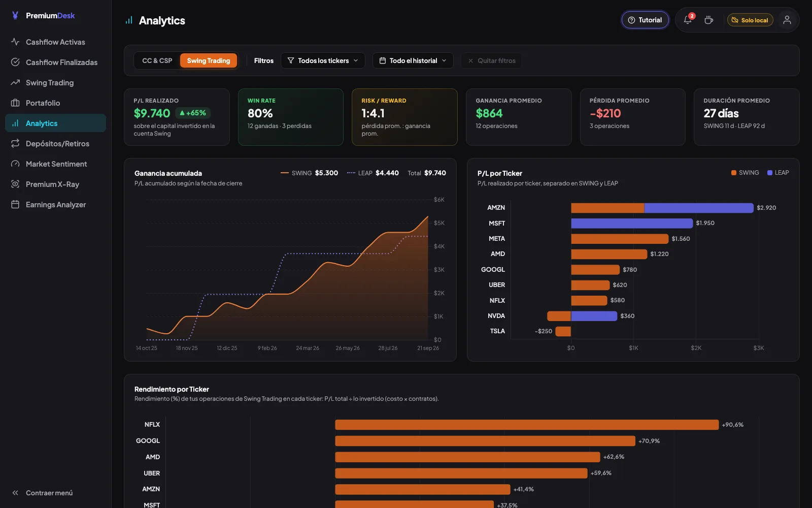Click the Swing Trading trend icon
This screenshot has width=812, height=508.
tap(15, 82)
